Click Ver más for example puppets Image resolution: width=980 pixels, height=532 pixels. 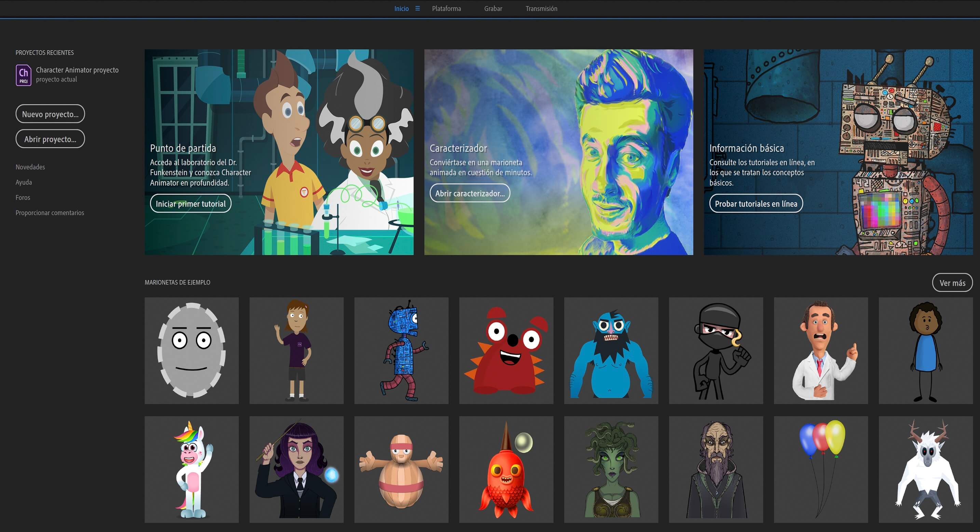pos(952,283)
